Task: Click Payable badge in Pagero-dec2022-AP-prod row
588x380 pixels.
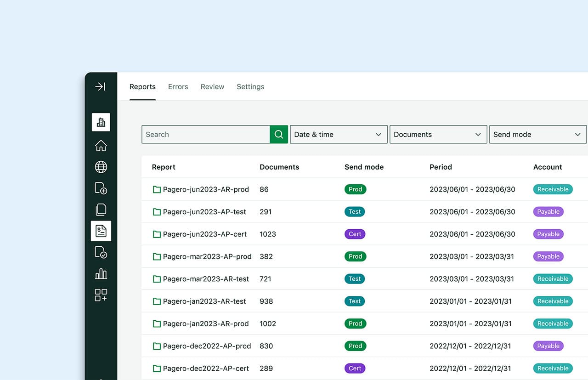Action: tap(548, 346)
